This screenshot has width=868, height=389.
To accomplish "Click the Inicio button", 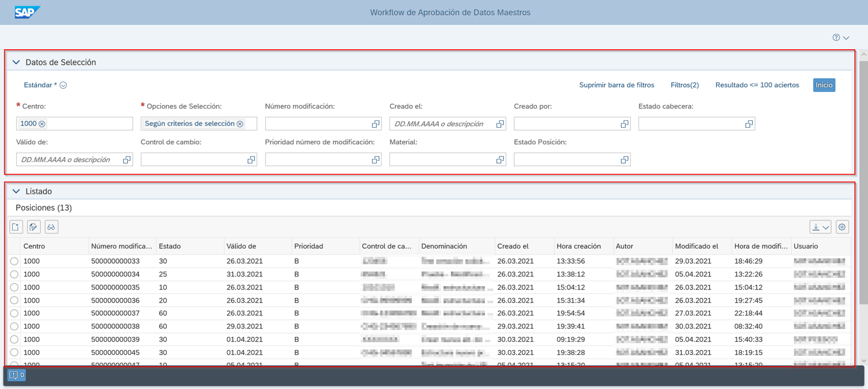I will click(824, 85).
